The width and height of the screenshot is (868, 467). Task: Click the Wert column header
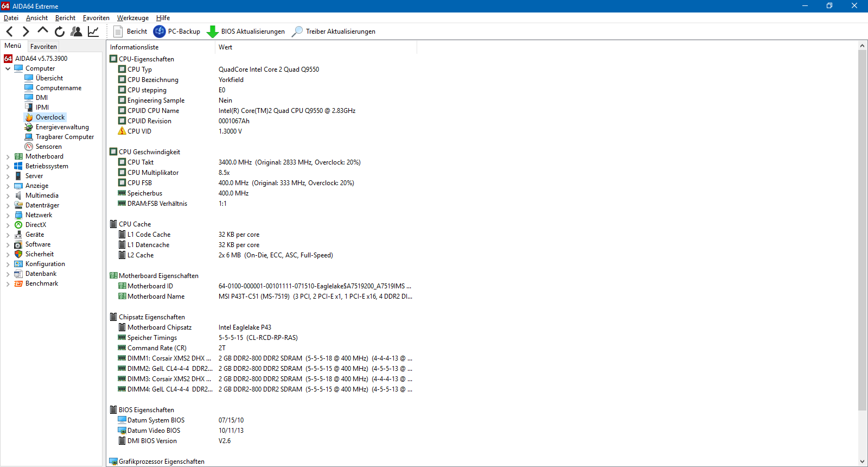point(316,47)
